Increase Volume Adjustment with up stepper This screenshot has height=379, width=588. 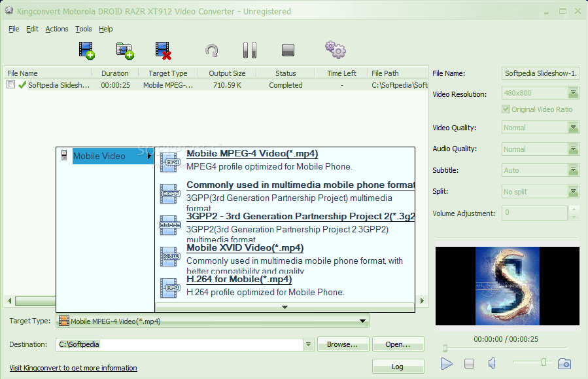[574, 209]
